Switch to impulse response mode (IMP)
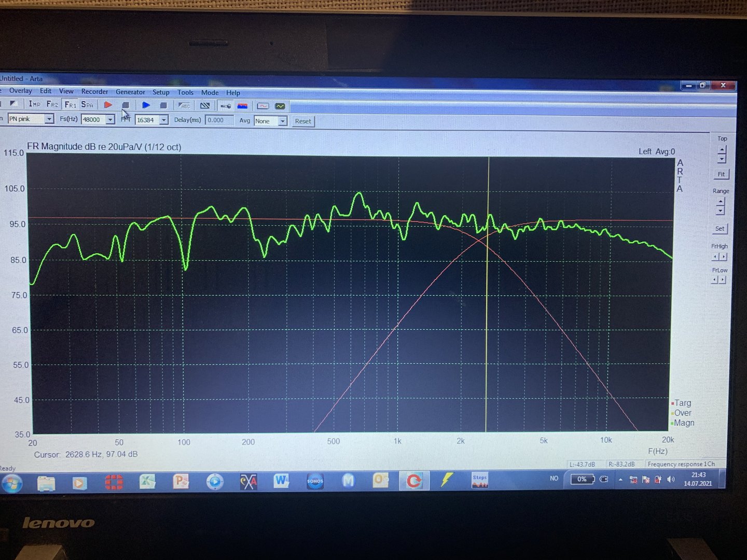 [35, 104]
